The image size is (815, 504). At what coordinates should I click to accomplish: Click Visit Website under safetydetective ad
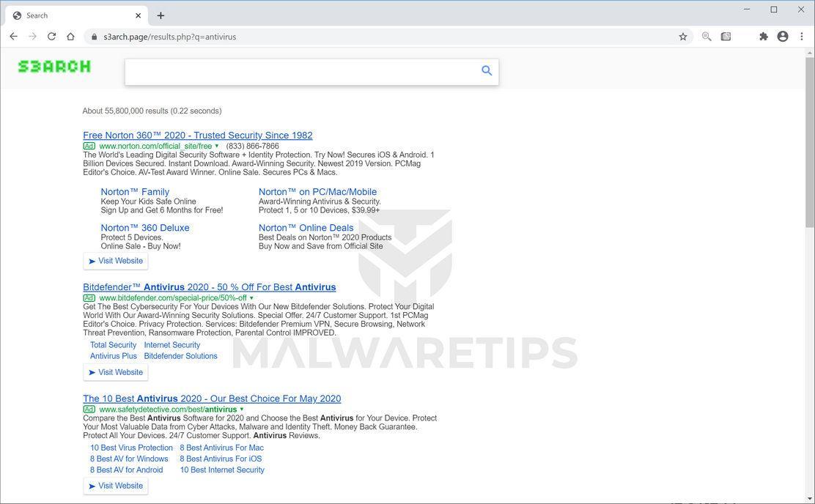tap(115, 486)
